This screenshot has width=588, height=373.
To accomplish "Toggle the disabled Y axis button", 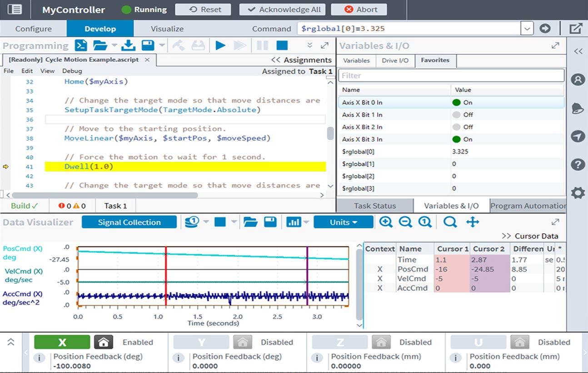I will 201,342.
